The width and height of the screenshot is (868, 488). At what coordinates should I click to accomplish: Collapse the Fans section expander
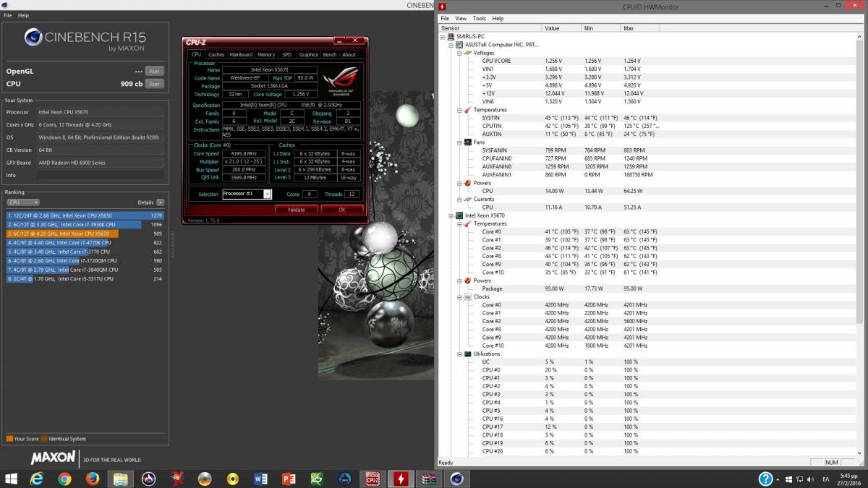point(459,142)
